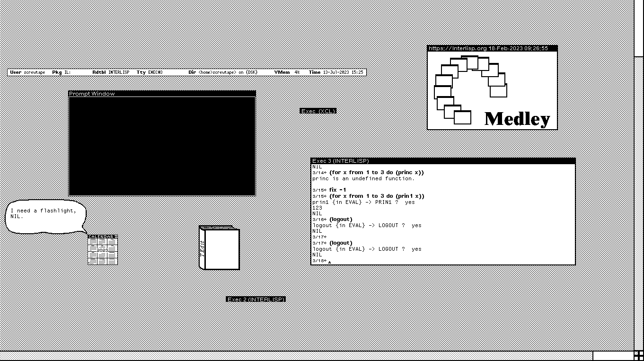
Task: Expand the collapsed Exec 2 (INTERLISP) icon
Action: tap(256, 299)
